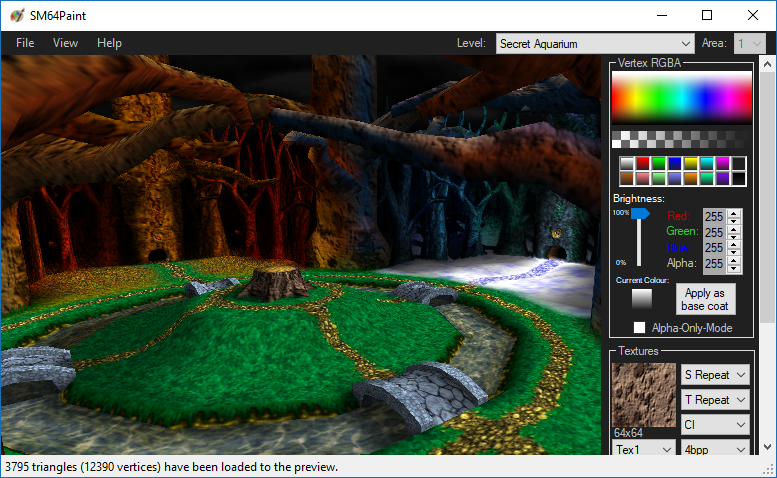Decrease the Red value with down arrow

[x=734, y=220]
